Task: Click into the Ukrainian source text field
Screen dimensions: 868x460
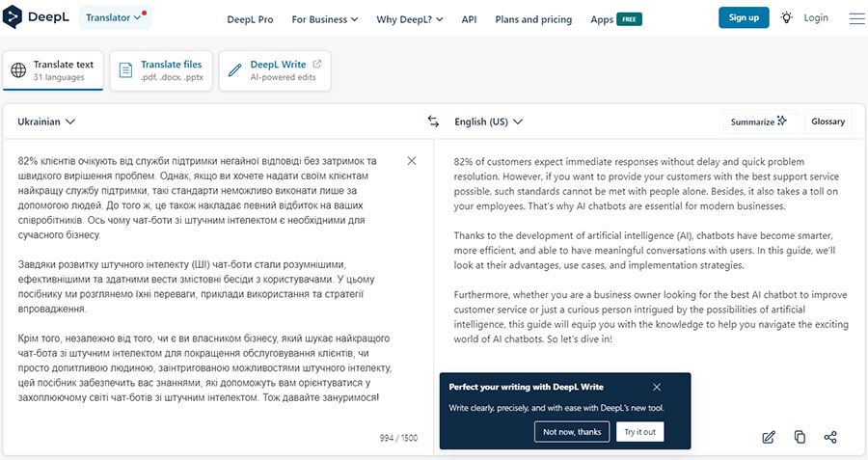Action: pyautogui.click(x=204, y=279)
